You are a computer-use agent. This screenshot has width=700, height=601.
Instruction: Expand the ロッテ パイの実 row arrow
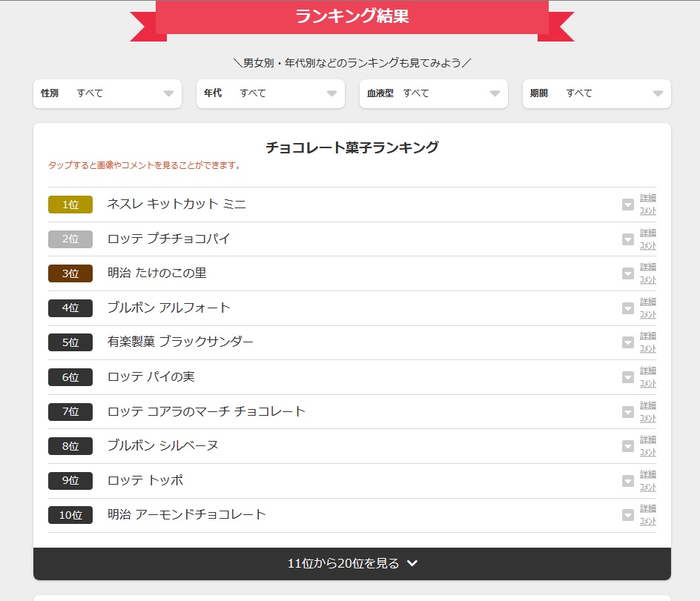coord(627,377)
